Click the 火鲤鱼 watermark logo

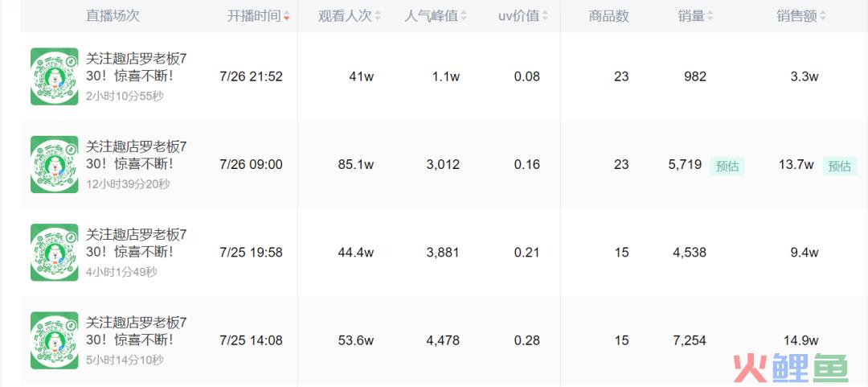coord(791,368)
